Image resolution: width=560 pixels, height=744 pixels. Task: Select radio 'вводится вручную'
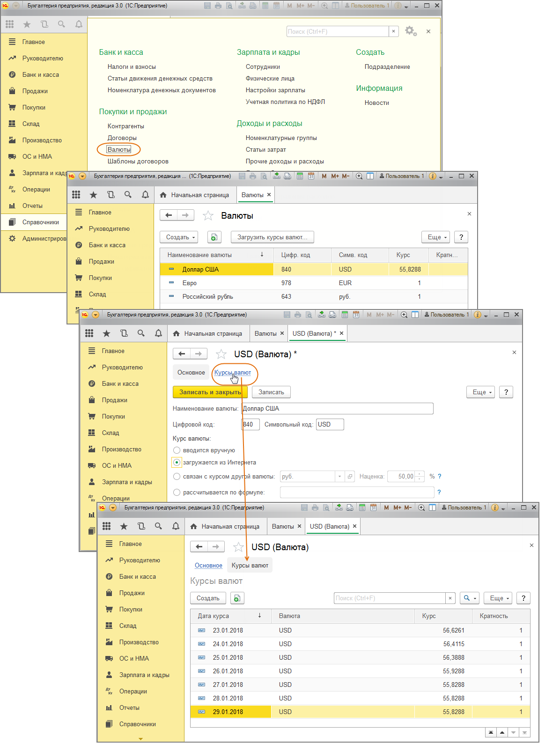coord(177,450)
